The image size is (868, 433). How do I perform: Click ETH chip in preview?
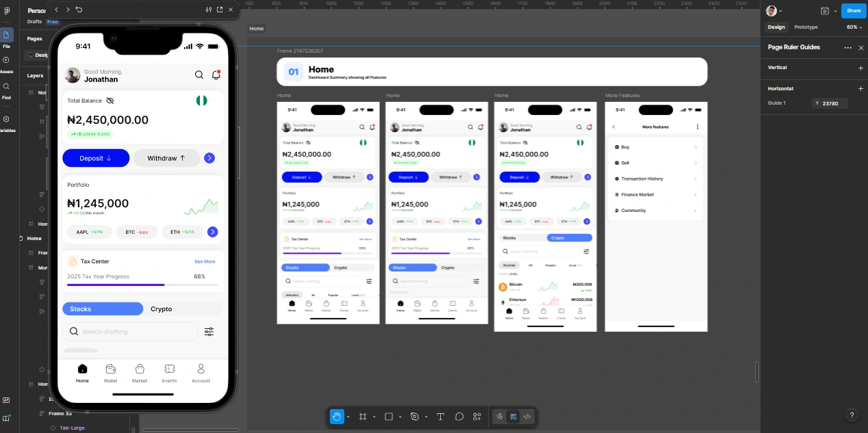[182, 232]
